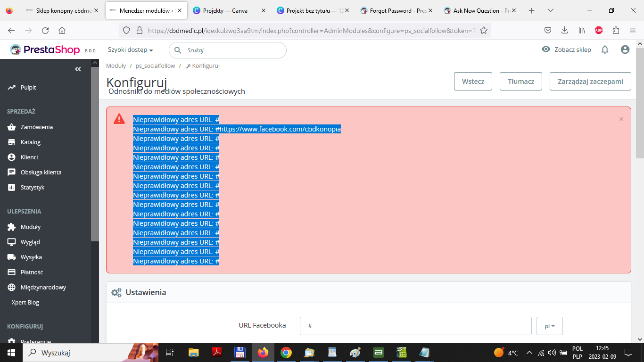Open Task View on the taskbar
This screenshot has height=362, width=644.
tap(170, 353)
